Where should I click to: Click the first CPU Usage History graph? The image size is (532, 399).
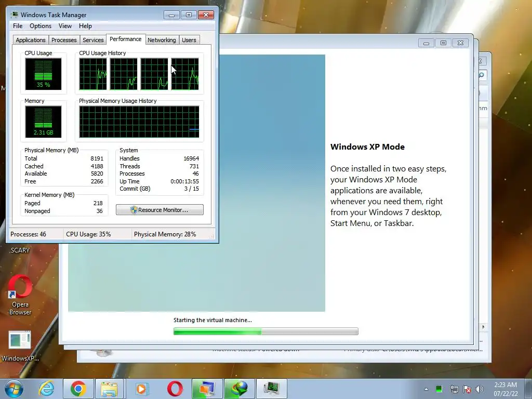[92, 74]
